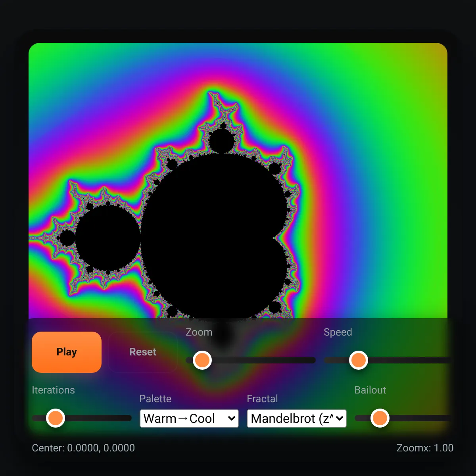476x476 pixels.
Task: Click the Palette label
Action: (155, 399)
